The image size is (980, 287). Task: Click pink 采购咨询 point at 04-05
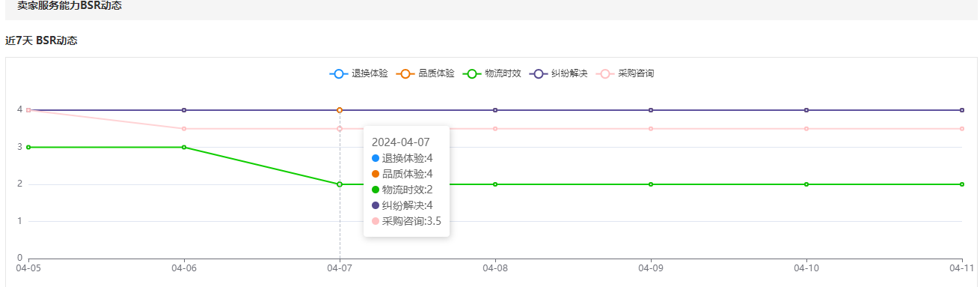(x=28, y=110)
